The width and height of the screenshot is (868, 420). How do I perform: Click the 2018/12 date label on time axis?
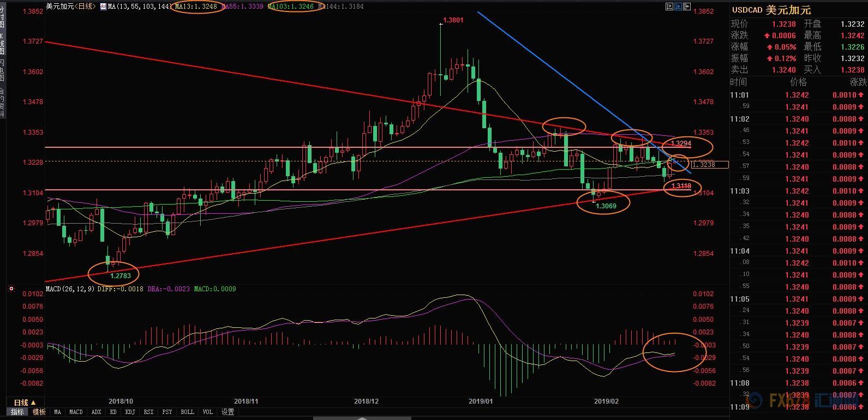tap(366, 401)
